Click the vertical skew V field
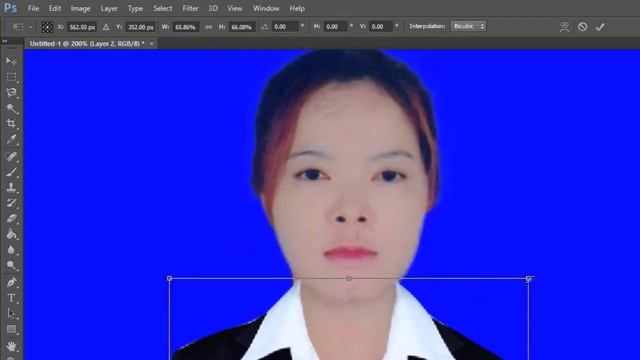This screenshot has width=640, height=360. click(382, 27)
